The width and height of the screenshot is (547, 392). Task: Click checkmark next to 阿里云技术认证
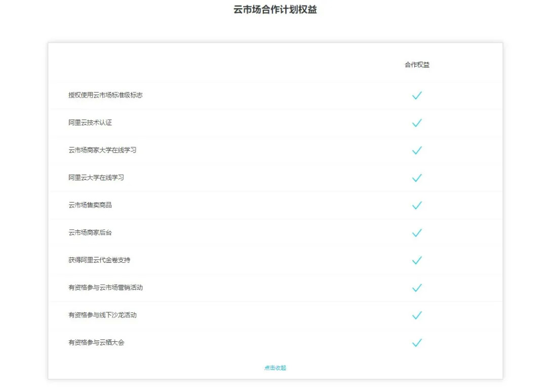click(417, 123)
